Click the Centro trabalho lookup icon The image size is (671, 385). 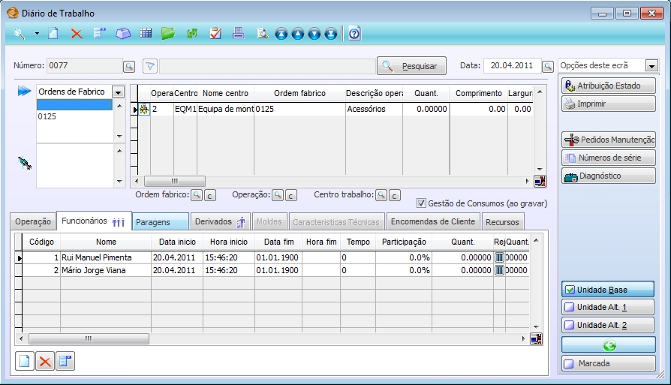[x=381, y=195]
